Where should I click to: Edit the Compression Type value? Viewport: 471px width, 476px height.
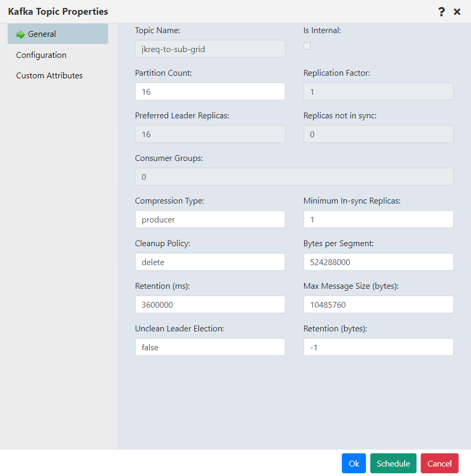(210, 219)
